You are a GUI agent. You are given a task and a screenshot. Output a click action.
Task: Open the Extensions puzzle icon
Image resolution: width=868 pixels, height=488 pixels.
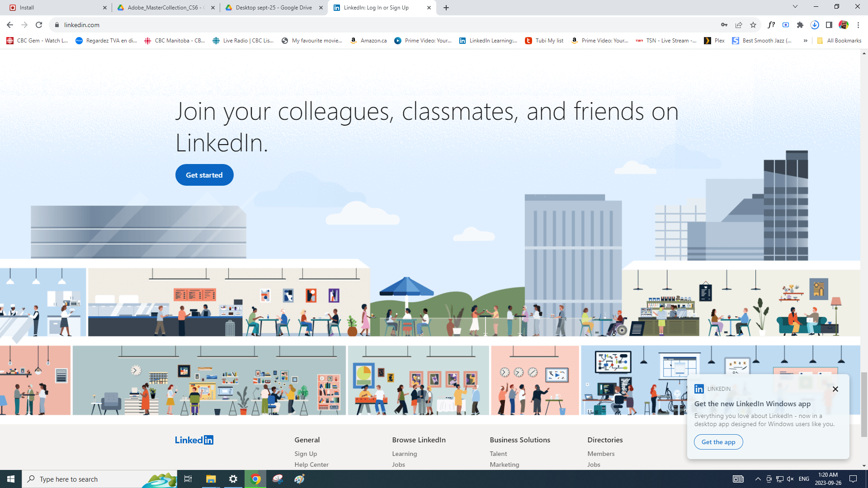[x=800, y=25]
